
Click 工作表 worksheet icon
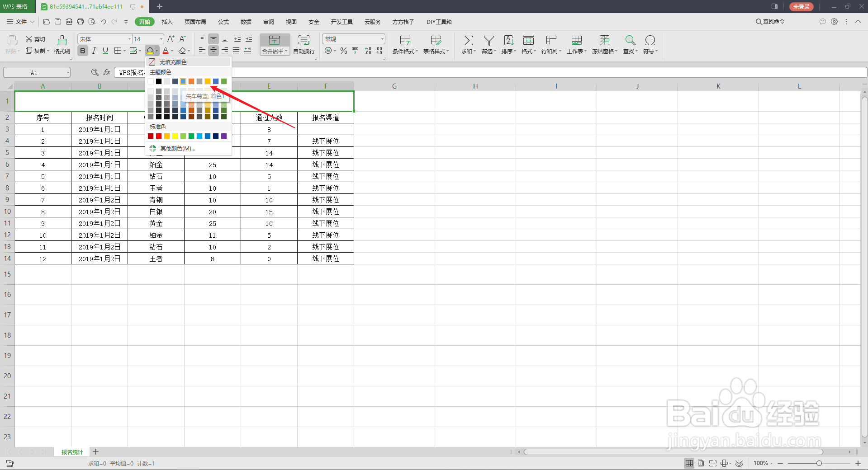[576, 41]
